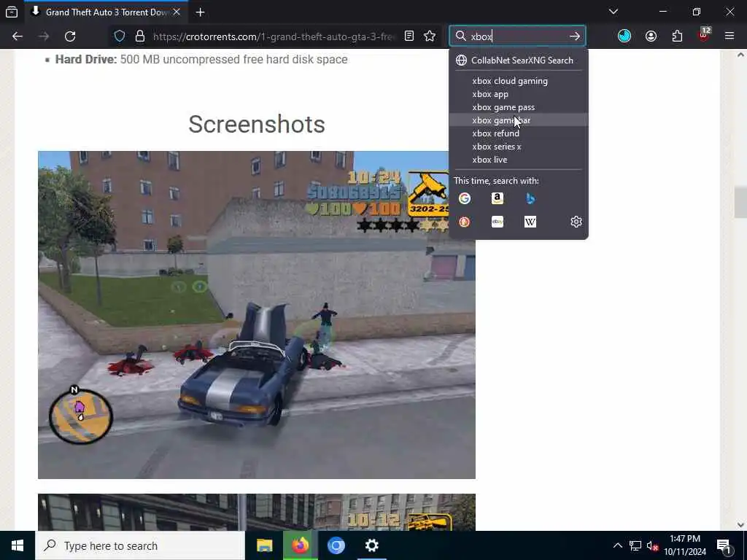Select suggestion xbox cloud gaming
This screenshot has height=560, width=747.
click(519, 81)
